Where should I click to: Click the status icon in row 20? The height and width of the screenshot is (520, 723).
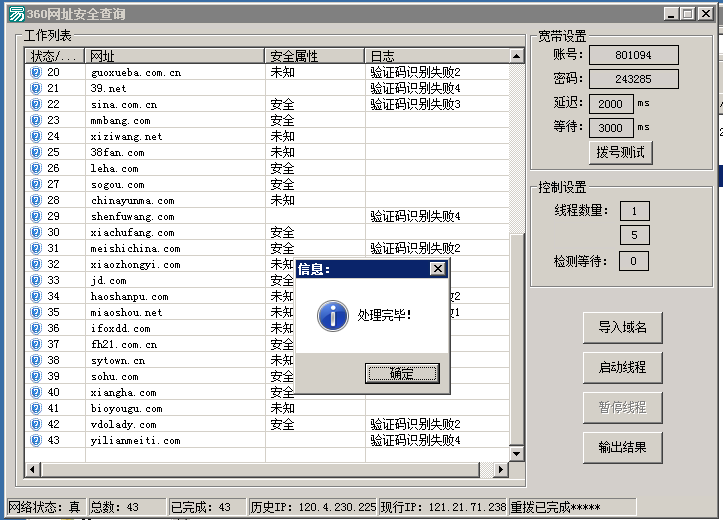36,72
